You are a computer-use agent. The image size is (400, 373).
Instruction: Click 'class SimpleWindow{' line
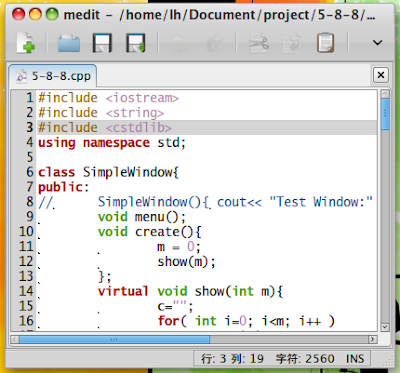pyautogui.click(x=108, y=172)
